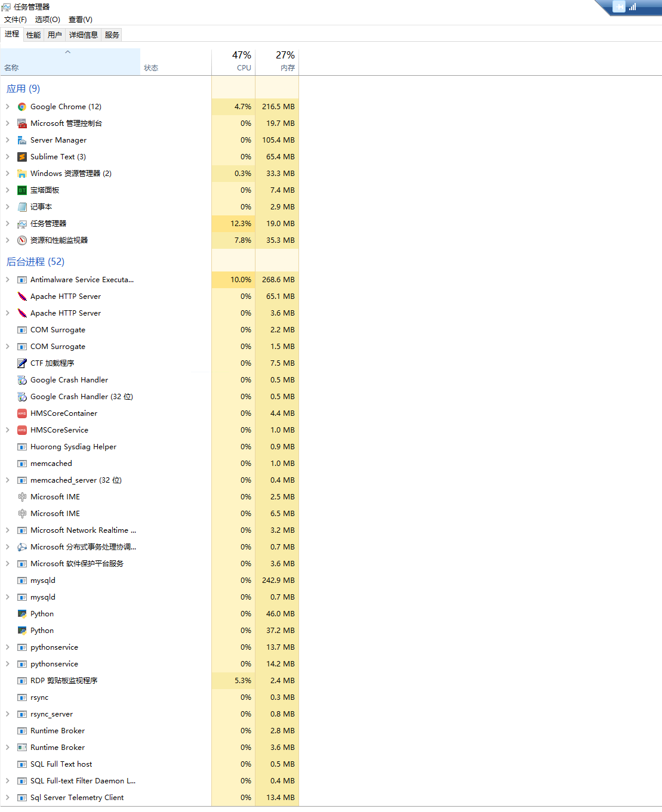This screenshot has width=662, height=812.
Task: Switch to the 详细信息 tab
Action: click(84, 35)
